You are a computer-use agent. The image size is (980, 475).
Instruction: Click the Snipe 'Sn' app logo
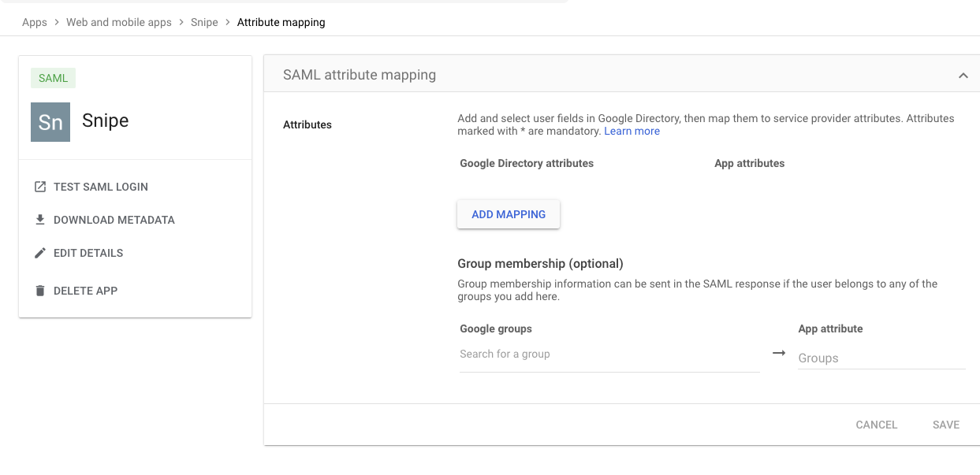(50, 122)
